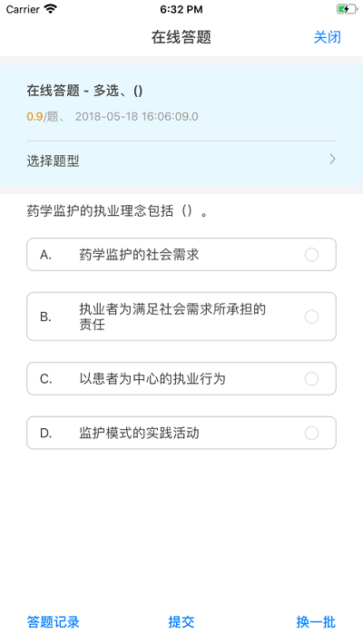Screen dimensions: 363x644
Task: Load new questions with 换一批
Action: (316, 622)
